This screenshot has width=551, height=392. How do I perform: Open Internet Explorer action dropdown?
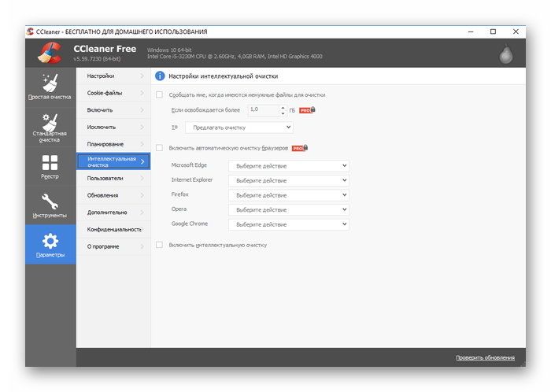coord(289,180)
